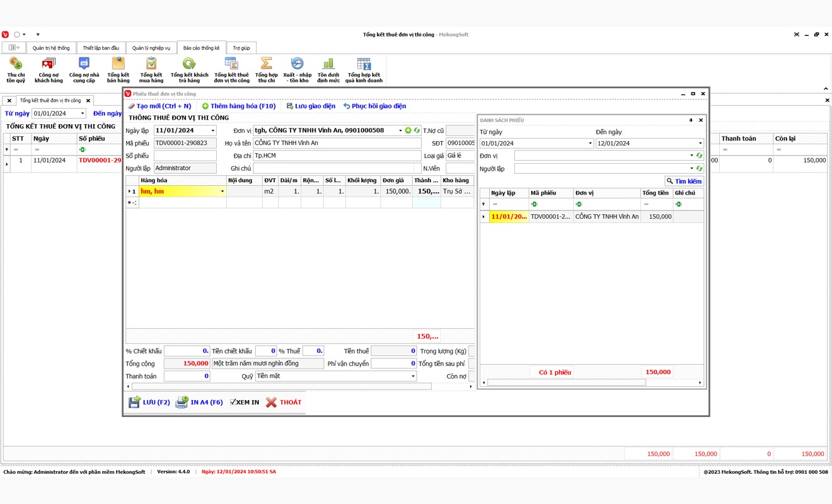
Task: Open the Quỹ Tiền mặt dropdown
Action: [x=413, y=376]
